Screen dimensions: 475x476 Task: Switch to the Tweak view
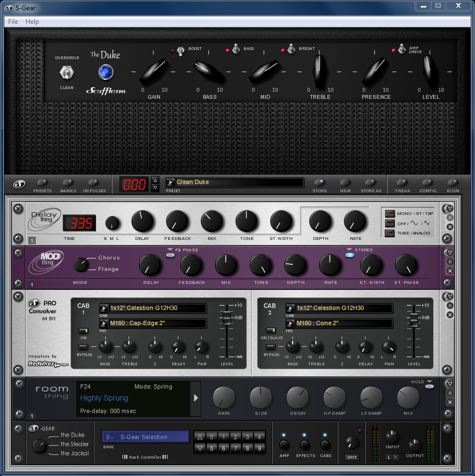[402, 182]
